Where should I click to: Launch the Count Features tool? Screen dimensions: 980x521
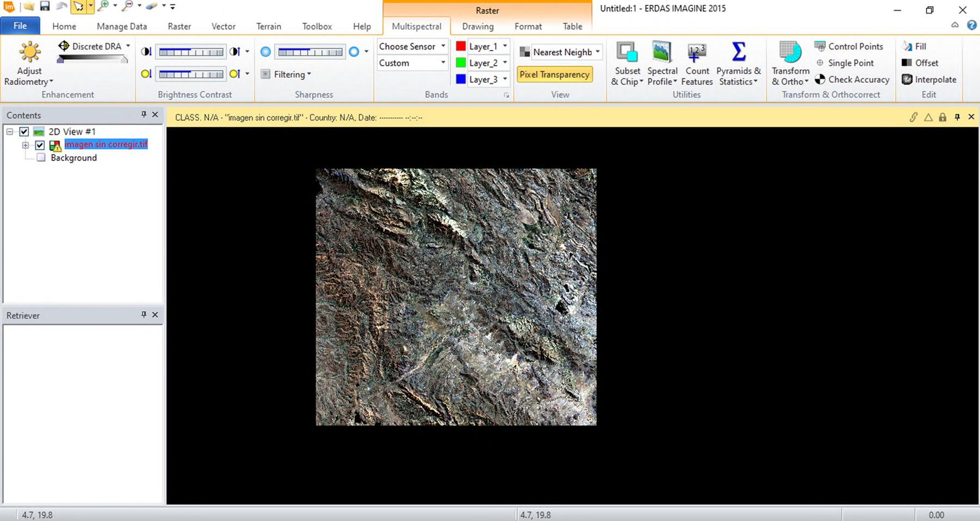pyautogui.click(x=697, y=64)
